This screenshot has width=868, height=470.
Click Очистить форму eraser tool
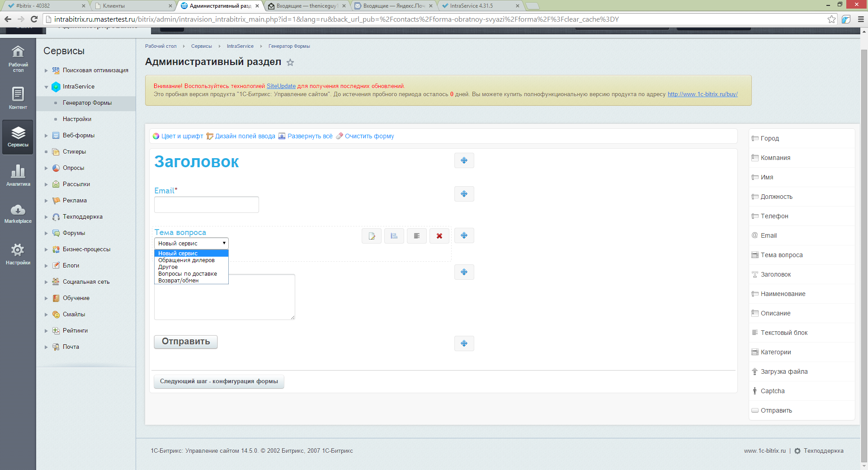tap(365, 136)
